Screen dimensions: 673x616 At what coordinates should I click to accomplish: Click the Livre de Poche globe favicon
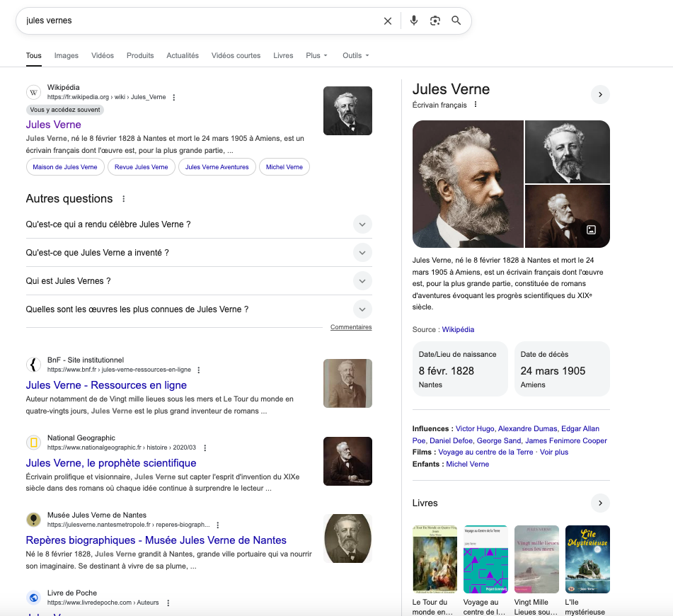tap(33, 598)
